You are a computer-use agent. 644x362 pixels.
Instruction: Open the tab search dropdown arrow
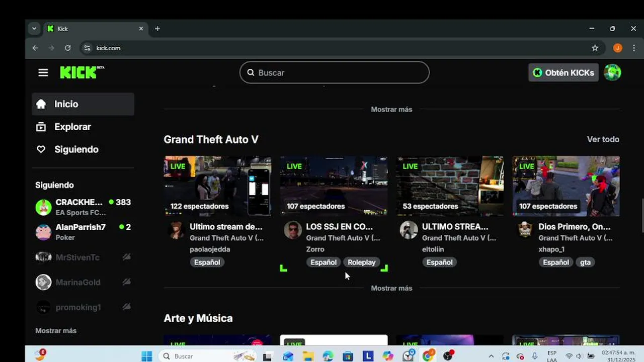34,29
